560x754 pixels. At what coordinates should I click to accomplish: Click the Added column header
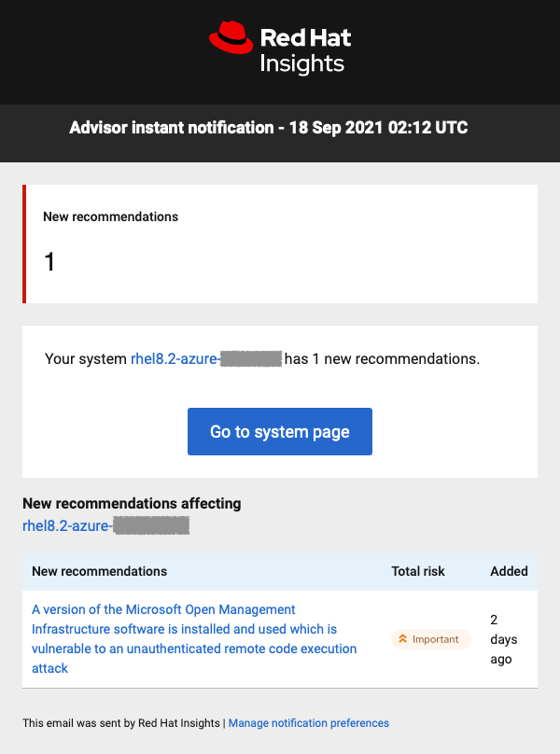coord(509,571)
